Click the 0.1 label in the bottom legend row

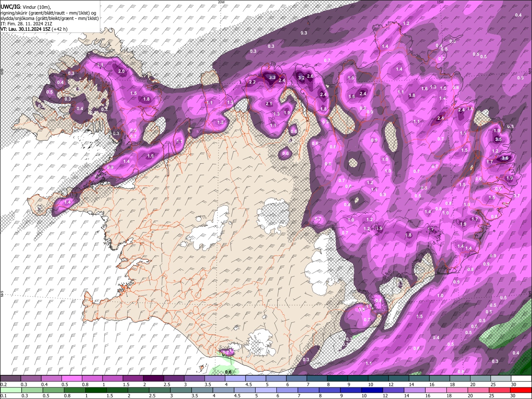point(3,396)
